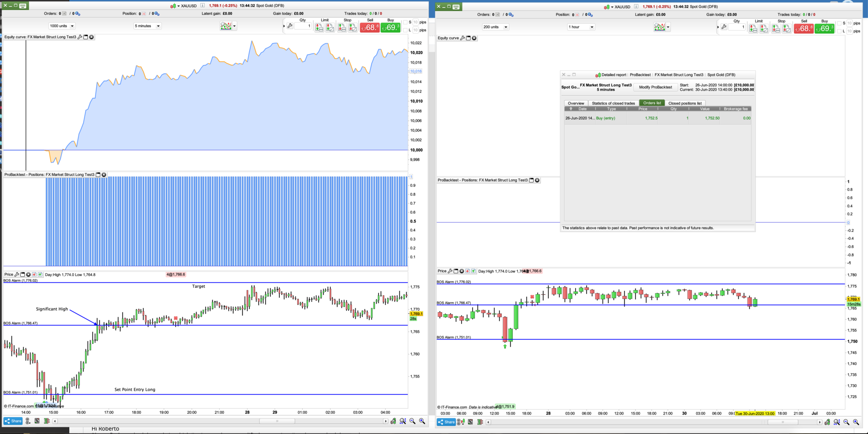Expand chart style arrow beside XAUUSD in left window
The width and height of the screenshot is (868, 434).
(x=178, y=6)
